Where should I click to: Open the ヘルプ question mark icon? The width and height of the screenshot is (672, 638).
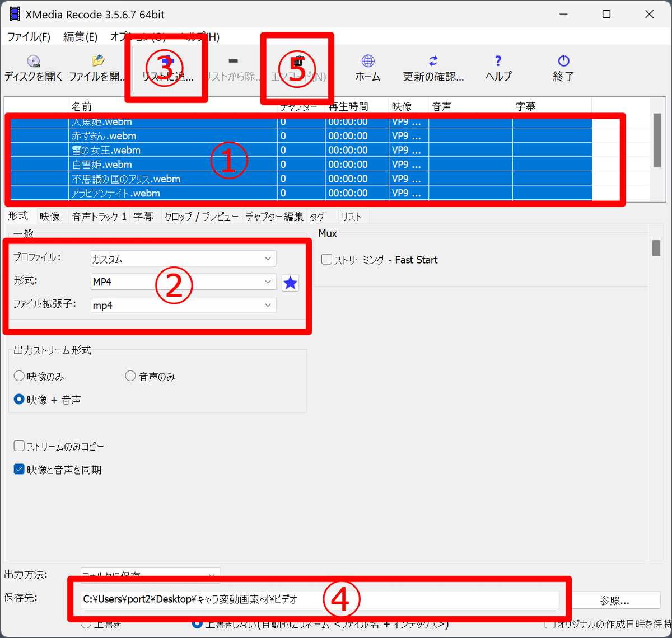pos(498,61)
